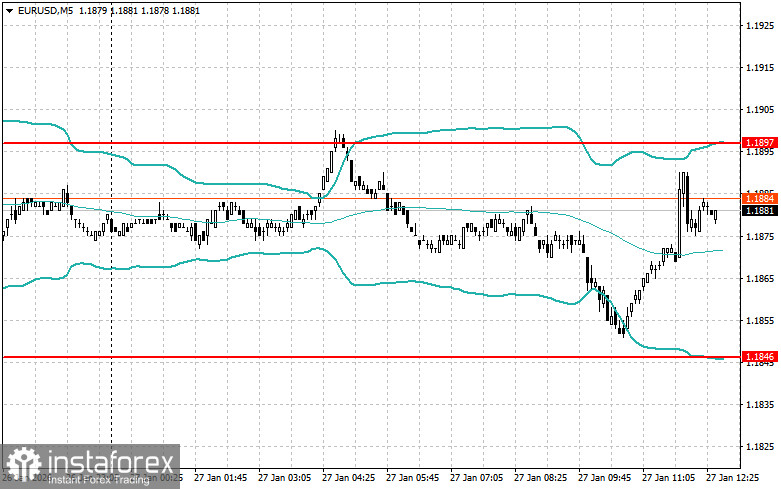Click the chart dropdown triangle beside EURUSD,M5

9,10
